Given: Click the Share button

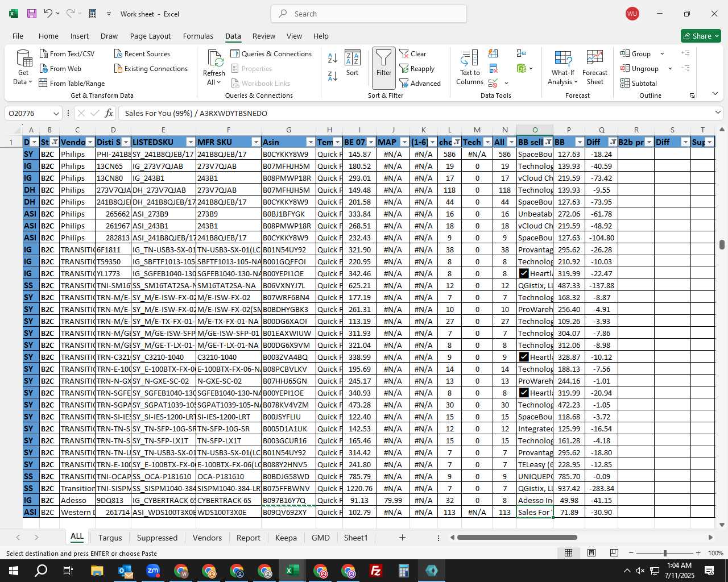Looking at the screenshot, I should click(x=701, y=36).
